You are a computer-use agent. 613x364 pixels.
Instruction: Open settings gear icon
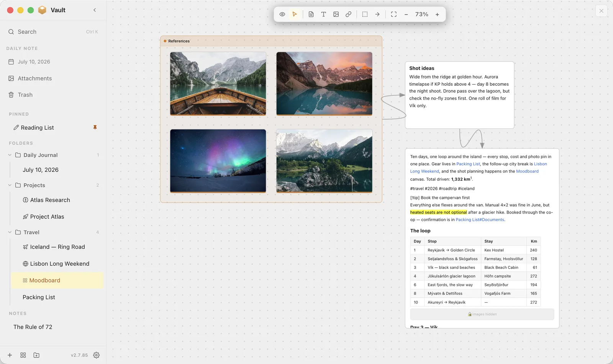[97, 355]
